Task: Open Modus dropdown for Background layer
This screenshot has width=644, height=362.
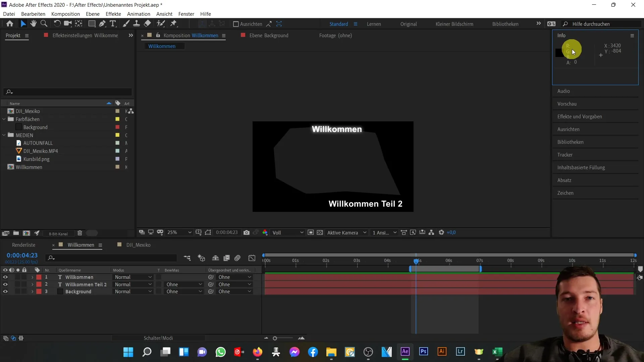Action: pyautogui.click(x=133, y=291)
